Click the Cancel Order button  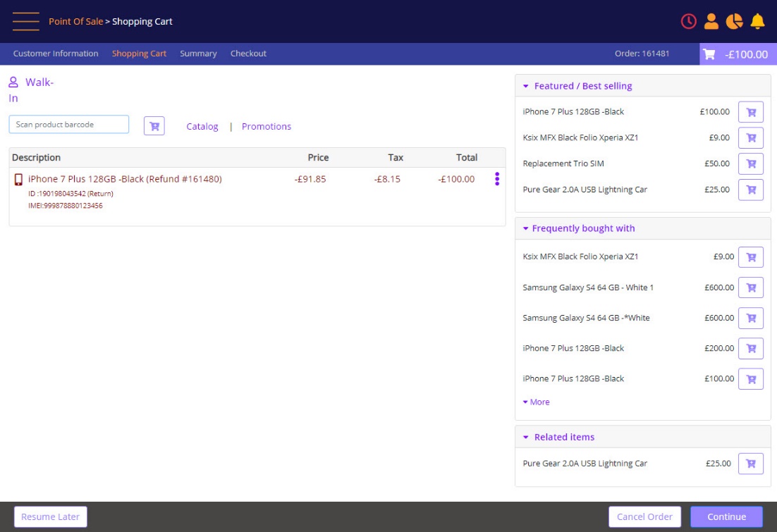(644, 516)
